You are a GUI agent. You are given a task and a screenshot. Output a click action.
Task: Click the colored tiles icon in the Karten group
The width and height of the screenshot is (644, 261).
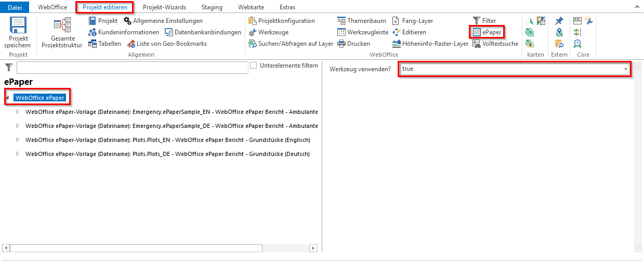pyautogui.click(x=541, y=21)
